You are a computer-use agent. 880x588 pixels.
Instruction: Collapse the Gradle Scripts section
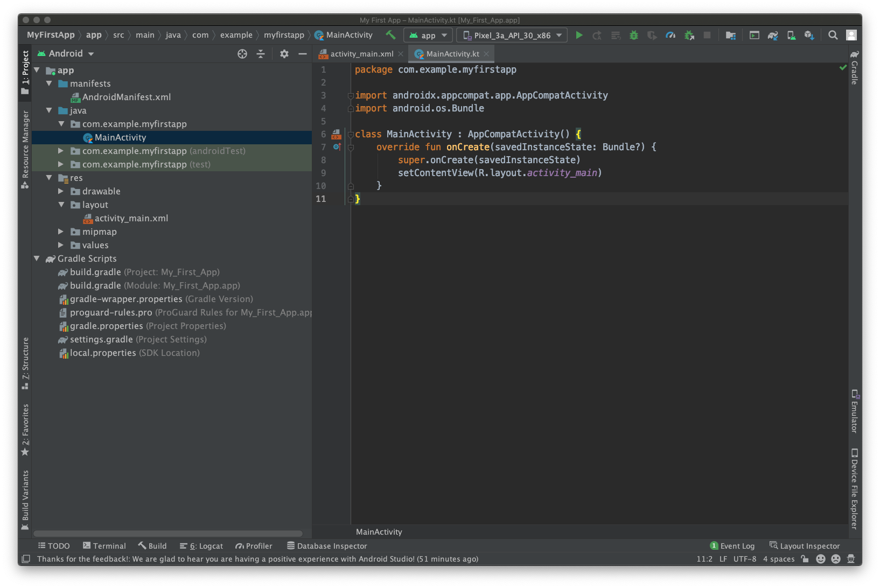(37, 258)
